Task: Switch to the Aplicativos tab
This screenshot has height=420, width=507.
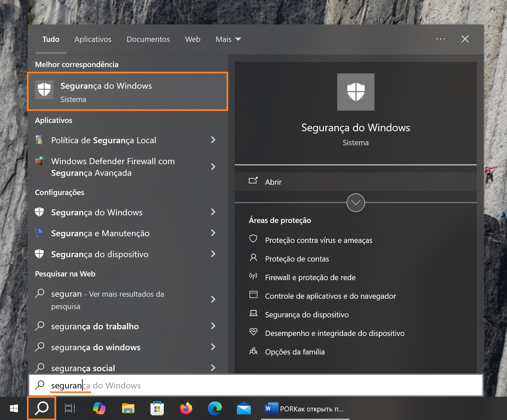Action: pyautogui.click(x=93, y=39)
